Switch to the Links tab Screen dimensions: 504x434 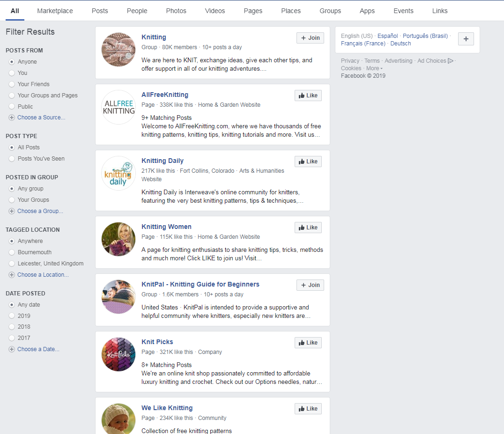click(440, 11)
